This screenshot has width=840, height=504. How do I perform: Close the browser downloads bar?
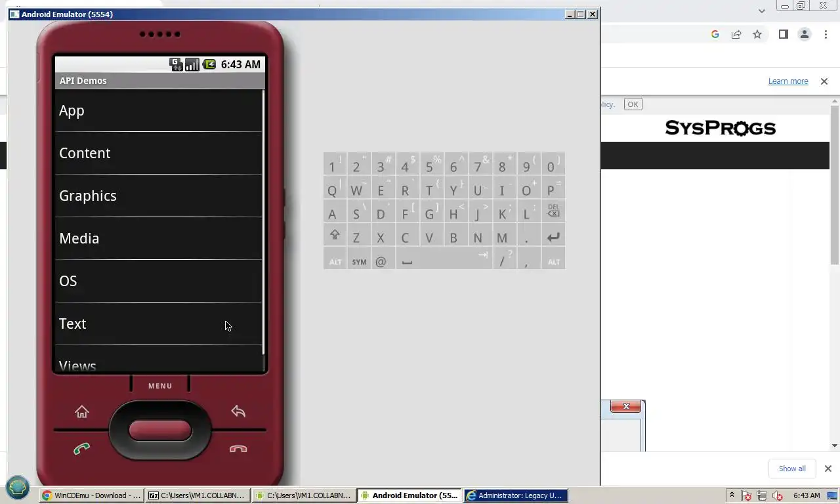pos(828,469)
